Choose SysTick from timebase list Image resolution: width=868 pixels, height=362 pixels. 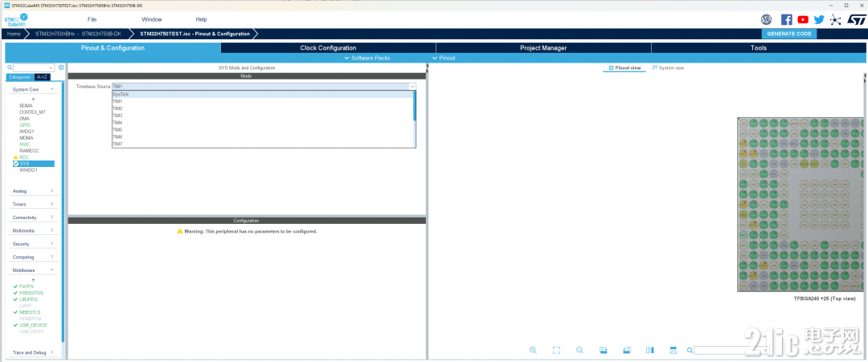pos(262,95)
